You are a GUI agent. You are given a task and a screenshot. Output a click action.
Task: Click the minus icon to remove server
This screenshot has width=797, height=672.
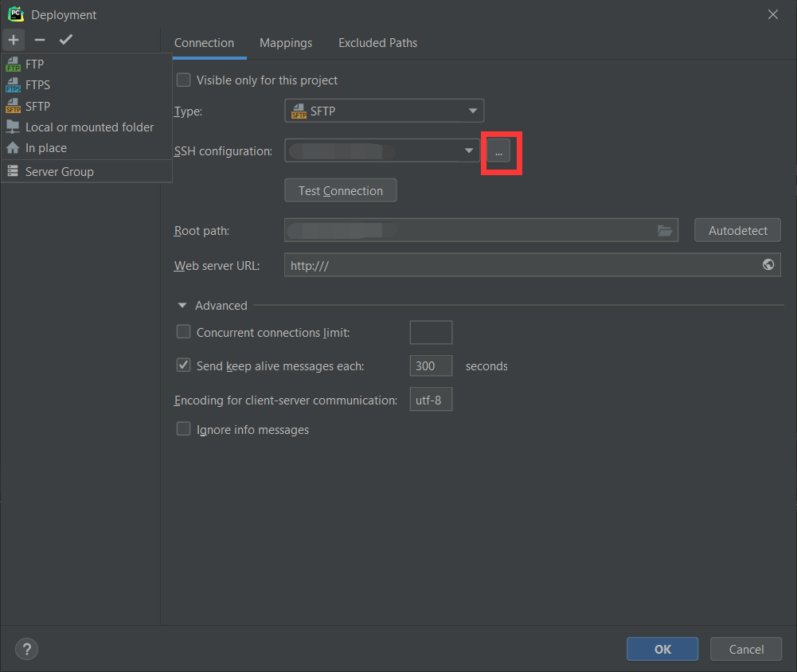pos(40,40)
